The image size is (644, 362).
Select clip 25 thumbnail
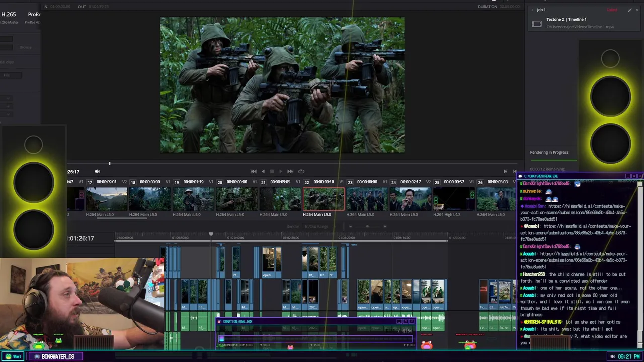(x=454, y=199)
